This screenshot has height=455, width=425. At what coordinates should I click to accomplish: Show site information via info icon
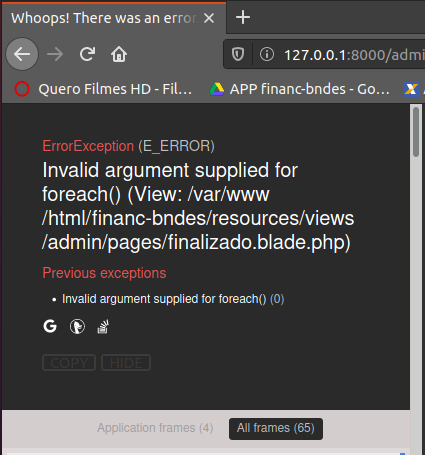pos(267,54)
